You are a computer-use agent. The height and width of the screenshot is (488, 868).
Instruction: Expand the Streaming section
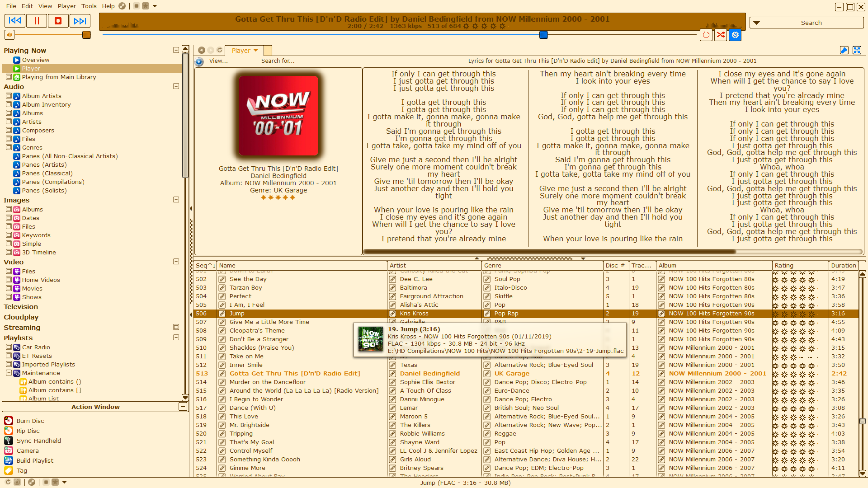click(176, 327)
